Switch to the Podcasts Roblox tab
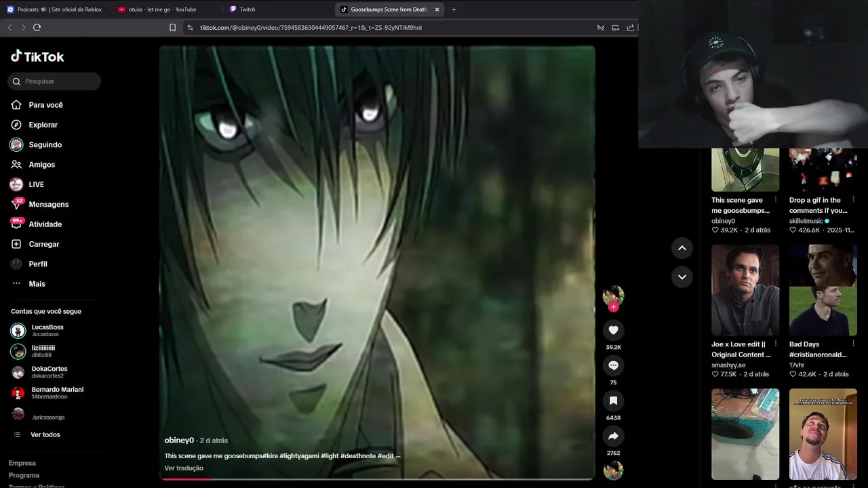Screen dimensions: 868x488 [x=54, y=9]
